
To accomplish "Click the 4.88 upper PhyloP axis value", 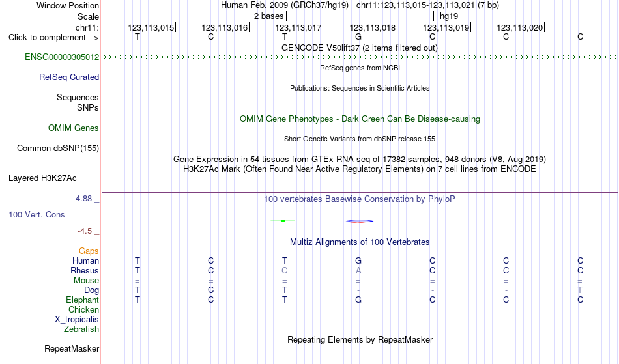I will 83,199.
